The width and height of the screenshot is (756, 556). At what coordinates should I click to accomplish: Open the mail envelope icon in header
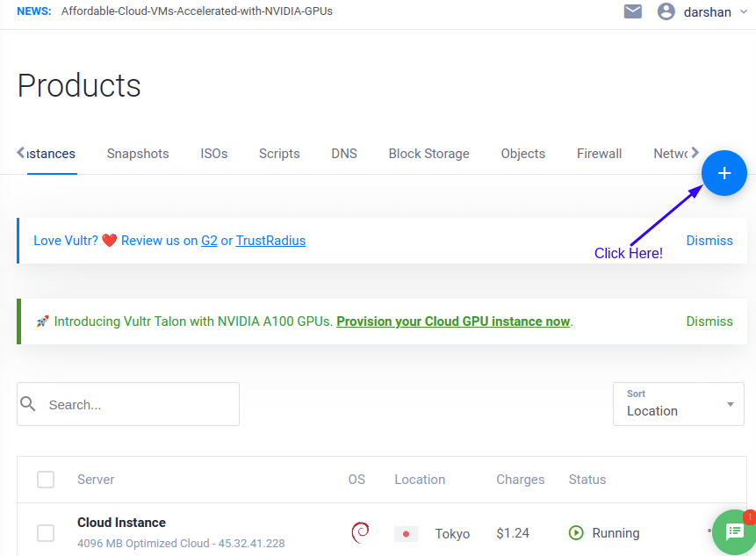632,11
